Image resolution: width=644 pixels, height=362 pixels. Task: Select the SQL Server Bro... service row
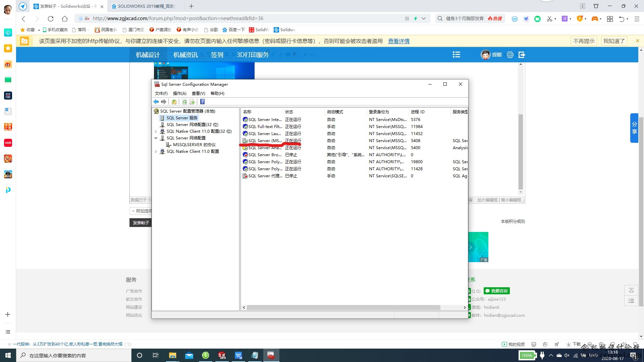pos(354,155)
